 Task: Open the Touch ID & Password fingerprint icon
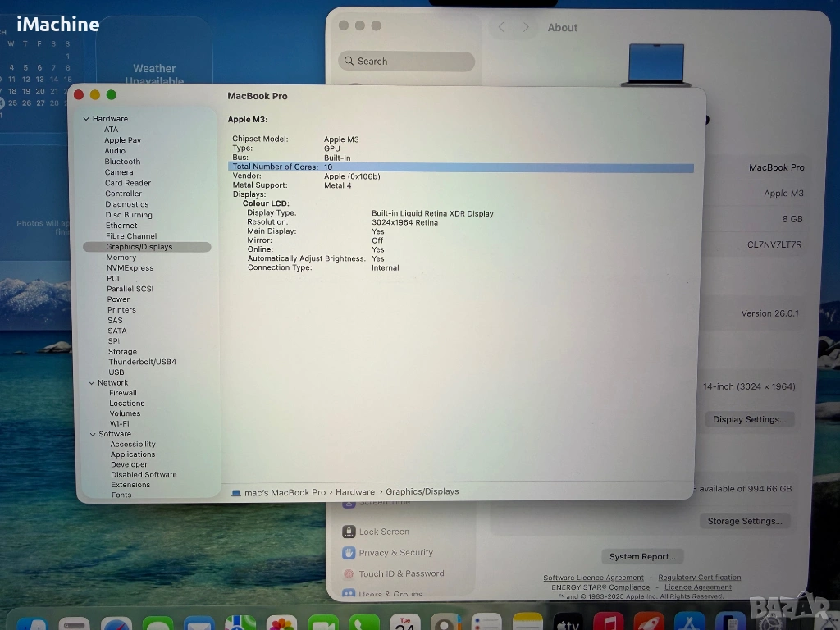tap(349, 574)
